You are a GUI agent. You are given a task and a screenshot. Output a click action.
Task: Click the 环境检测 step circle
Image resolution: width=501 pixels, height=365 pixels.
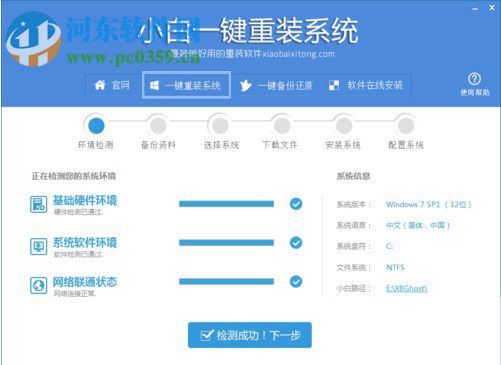96,126
